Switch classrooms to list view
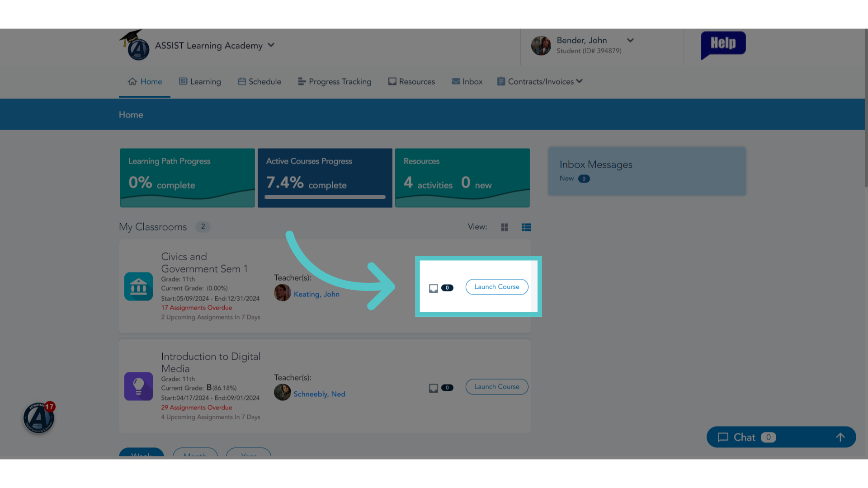Image resolution: width=868 pixels, height=488 pixels. point(526,227)
